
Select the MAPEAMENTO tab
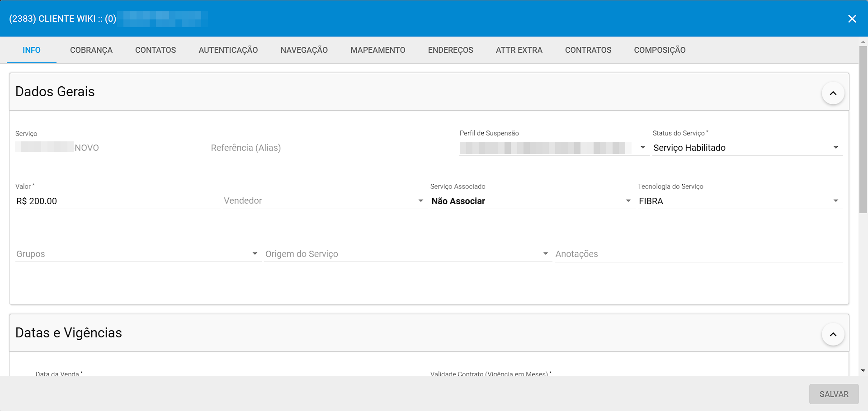(x=378, y=50)
